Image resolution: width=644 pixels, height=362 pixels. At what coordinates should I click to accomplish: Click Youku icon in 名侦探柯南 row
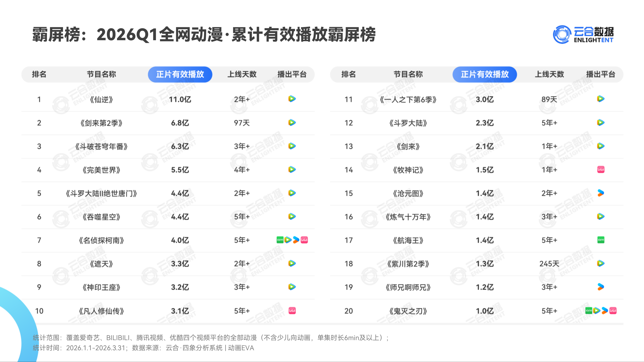[x=296, y=240]
